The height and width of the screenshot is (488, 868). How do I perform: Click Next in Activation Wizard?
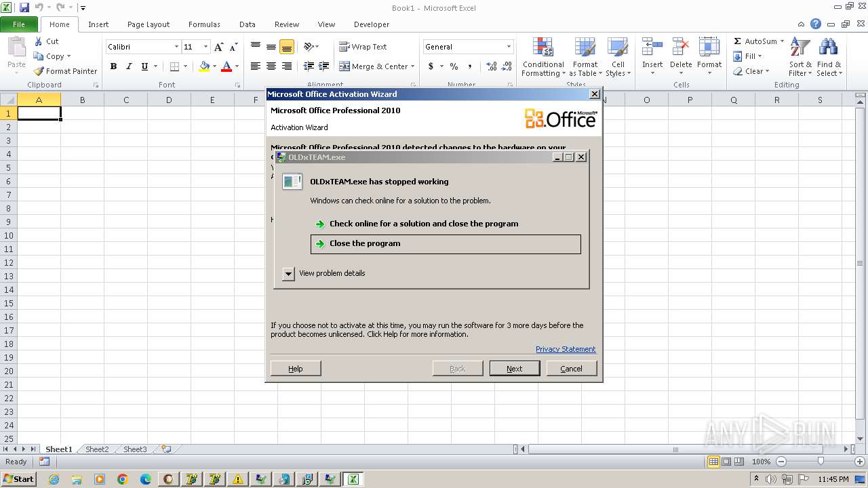(x=515, y=369)
